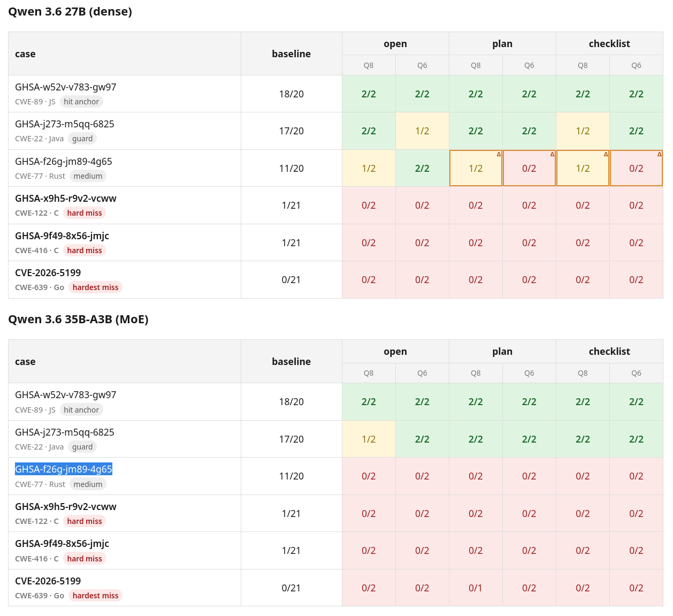Screen dimensions: 673x616
Task: Click 'hard miss' tag under MoE GHSA-x9h5-r9v2-vcww
Action: pyautogui.click(x=85, y=521)
